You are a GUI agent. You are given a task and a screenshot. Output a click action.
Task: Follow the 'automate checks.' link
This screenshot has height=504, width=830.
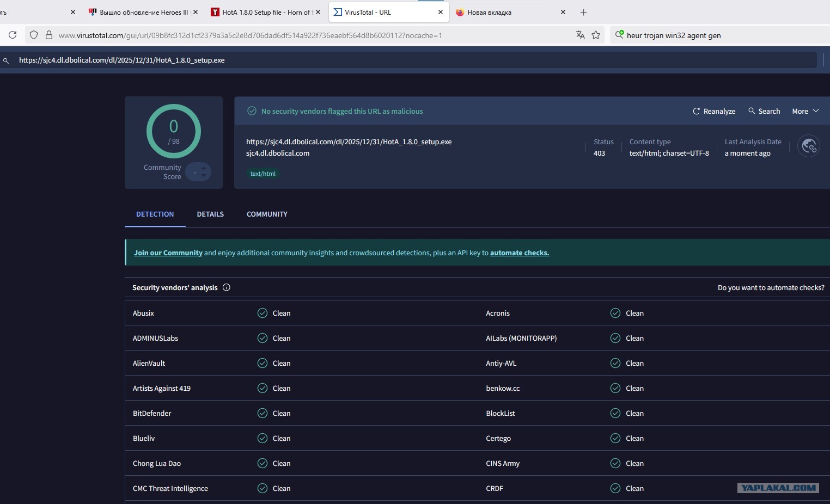(520, 253)
